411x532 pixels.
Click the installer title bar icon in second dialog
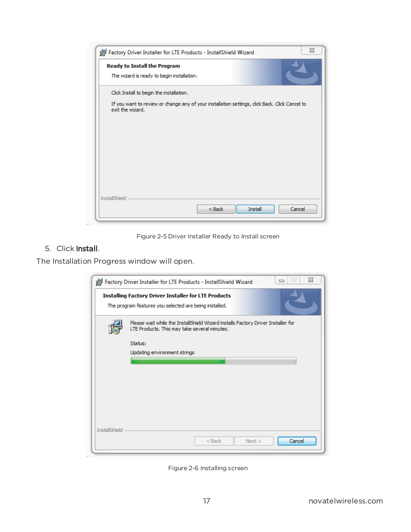coord(99,282)
